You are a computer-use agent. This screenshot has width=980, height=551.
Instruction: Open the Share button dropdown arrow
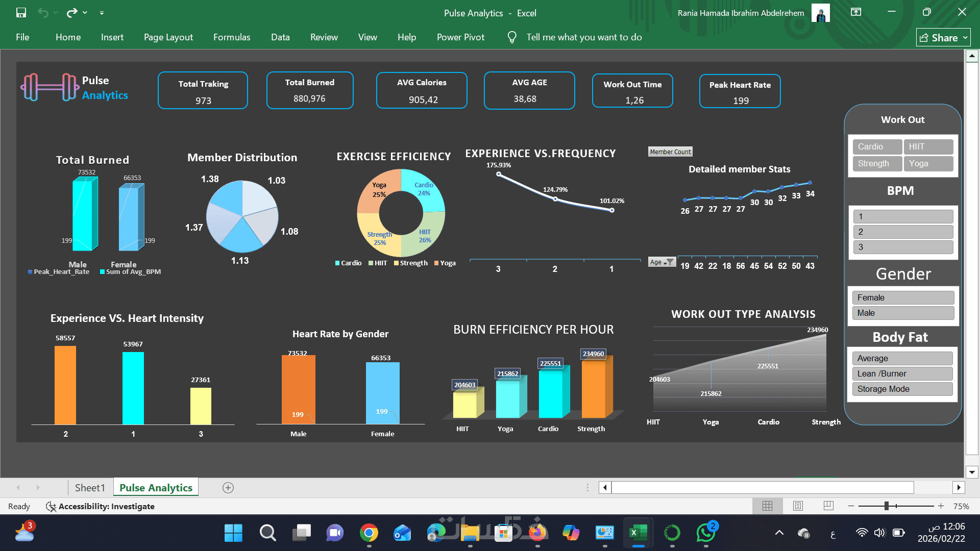coord(965,38)
